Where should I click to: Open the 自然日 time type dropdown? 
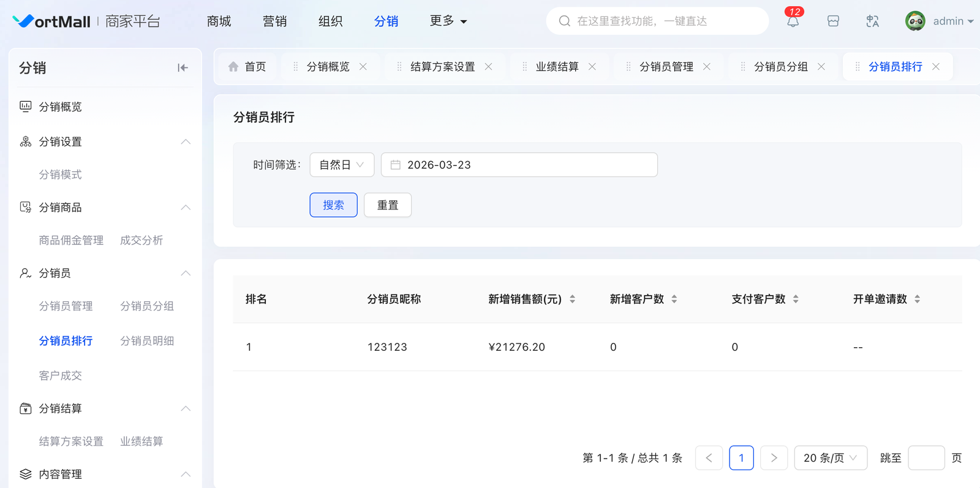[x=342, y=165]
